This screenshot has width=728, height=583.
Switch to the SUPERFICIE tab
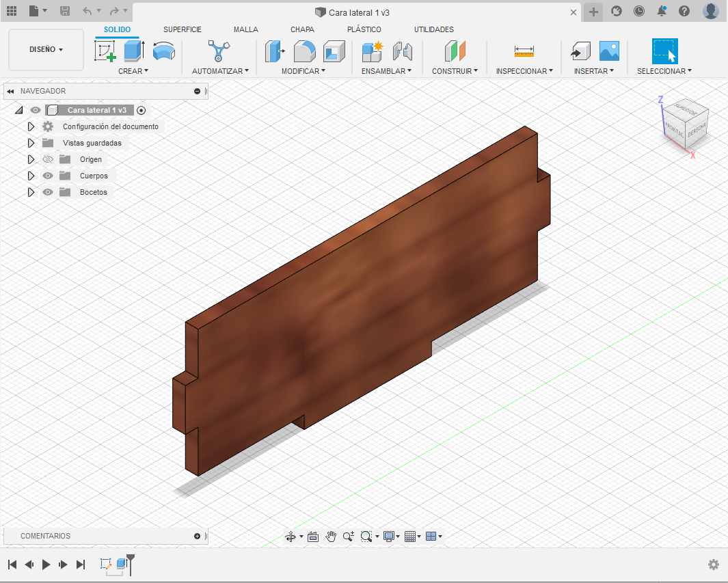point(182,29)
